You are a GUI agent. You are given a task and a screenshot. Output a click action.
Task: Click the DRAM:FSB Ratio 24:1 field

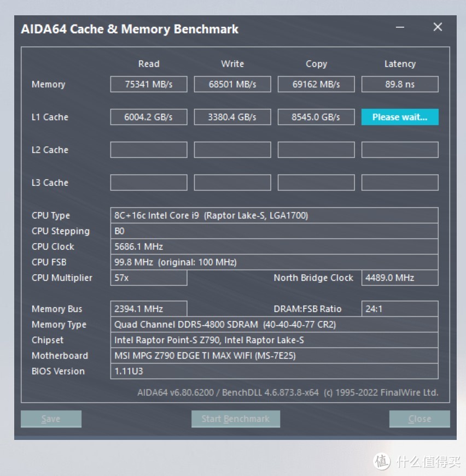(400, 309)
